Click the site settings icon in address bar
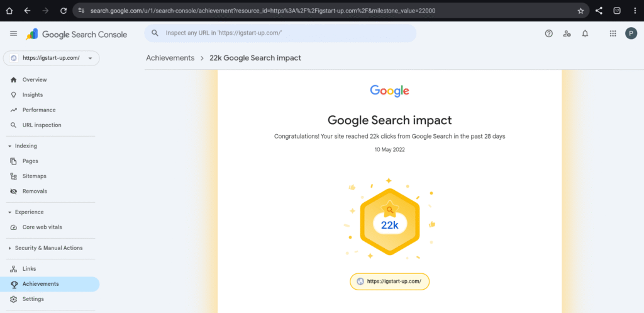This screenshot has height=313, width=644. (81, 11)
